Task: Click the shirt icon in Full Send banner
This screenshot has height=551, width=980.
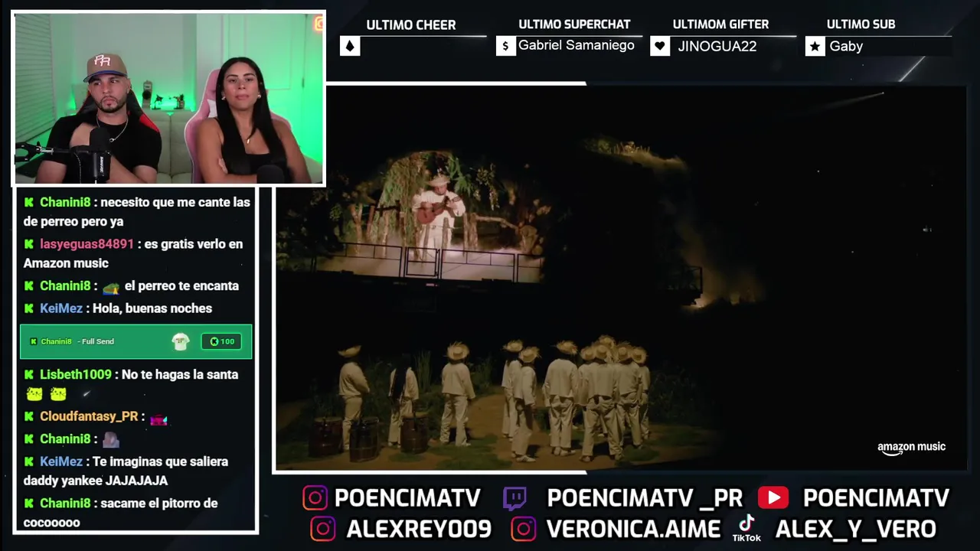Action: pyautogui.click(x=181, y=342)
